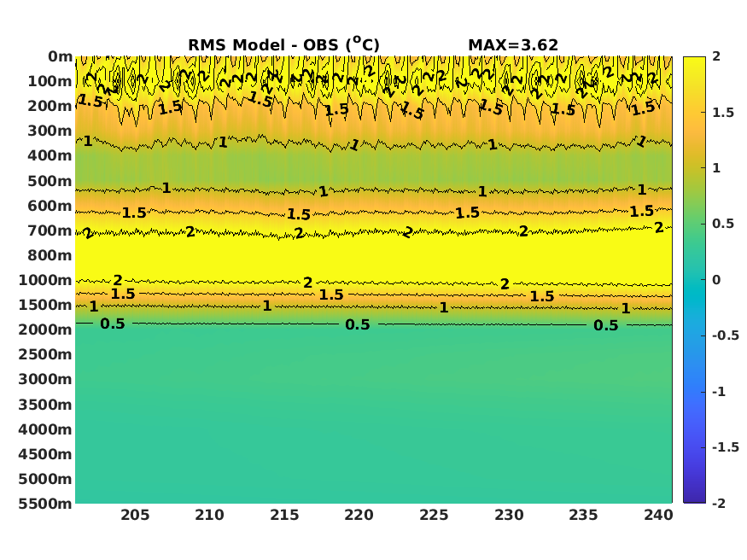This screenshot has width=747, height=560.
Task: Click the middle '0.5' contour label near 2000m
Action: 358,325
